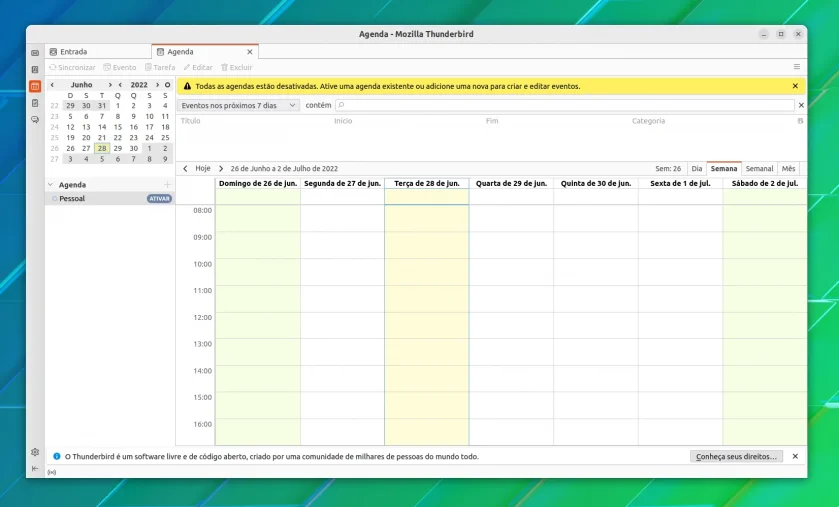Sort events by Início column
The image size is (840, 507).
tap(343, 121)
